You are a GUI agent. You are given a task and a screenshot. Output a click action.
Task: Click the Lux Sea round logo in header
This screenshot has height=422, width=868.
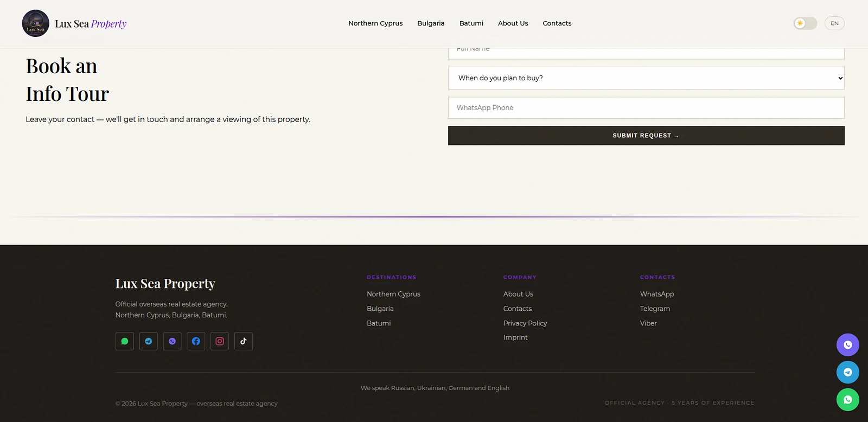tap(36, 23)
